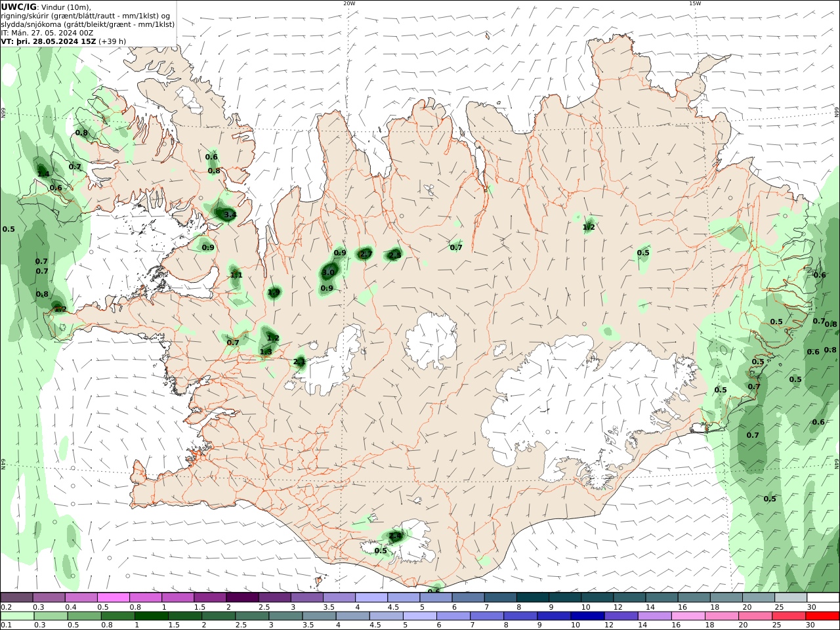This screenshot has width=840, height=630.
Task: Click the 2.7 precipitation value label
Action: [x=366, y=254]
